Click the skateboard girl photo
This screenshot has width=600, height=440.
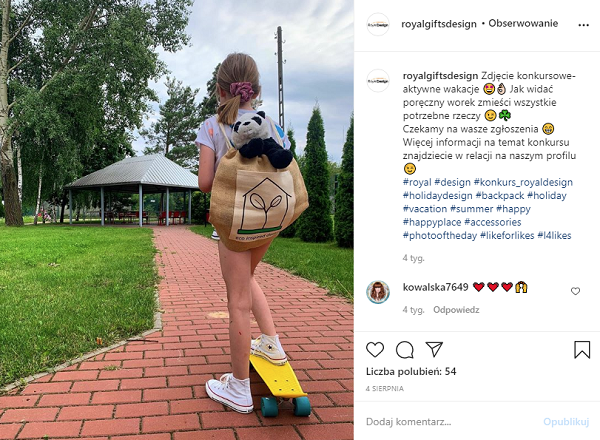[x=177, y=220]
